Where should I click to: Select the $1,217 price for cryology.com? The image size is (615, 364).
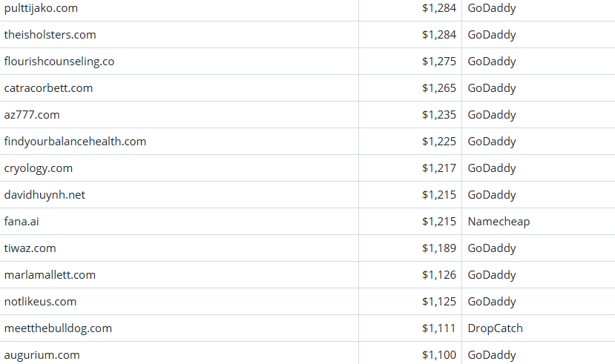point(439,168)
